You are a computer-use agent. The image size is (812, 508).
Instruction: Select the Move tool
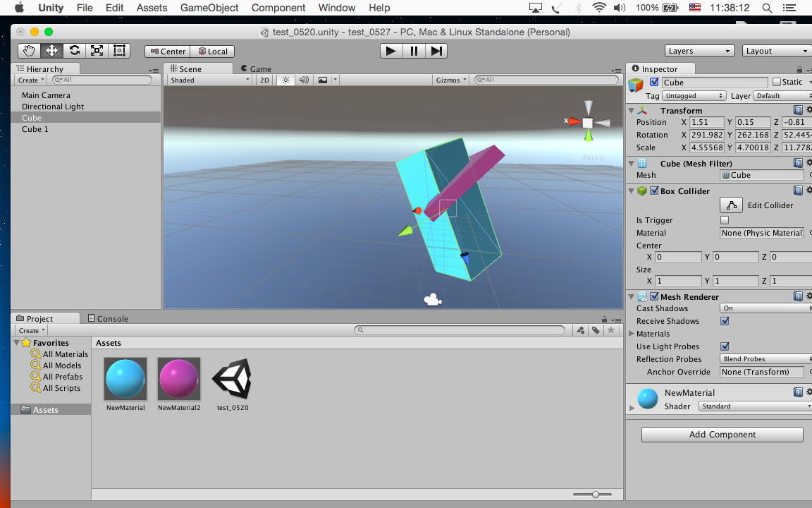coord(51,51)
